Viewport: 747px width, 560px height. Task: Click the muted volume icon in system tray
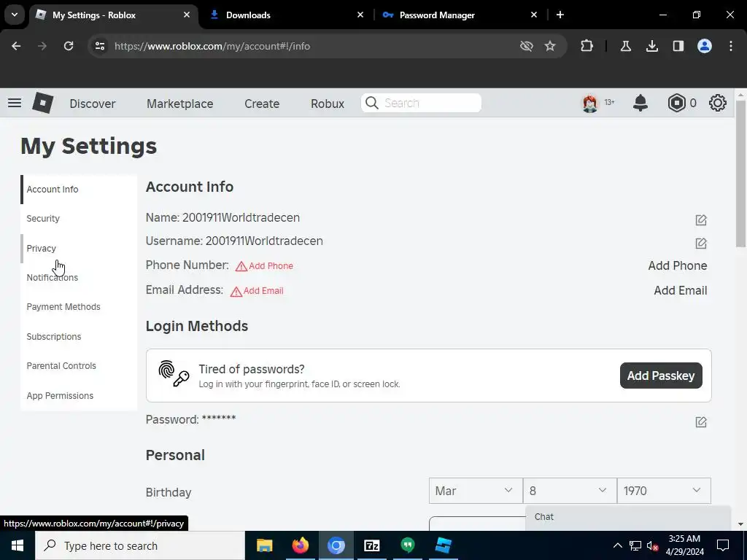point(652,545)
